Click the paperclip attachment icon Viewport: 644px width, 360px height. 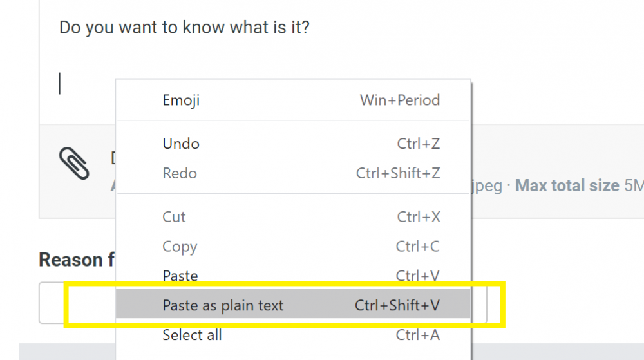[74, 163]
